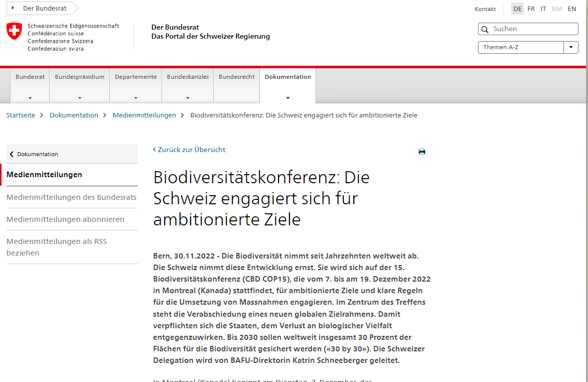The height and width of the screenshot is (382, 588).
Task: Open the Kontakt link
Action: 485,9
